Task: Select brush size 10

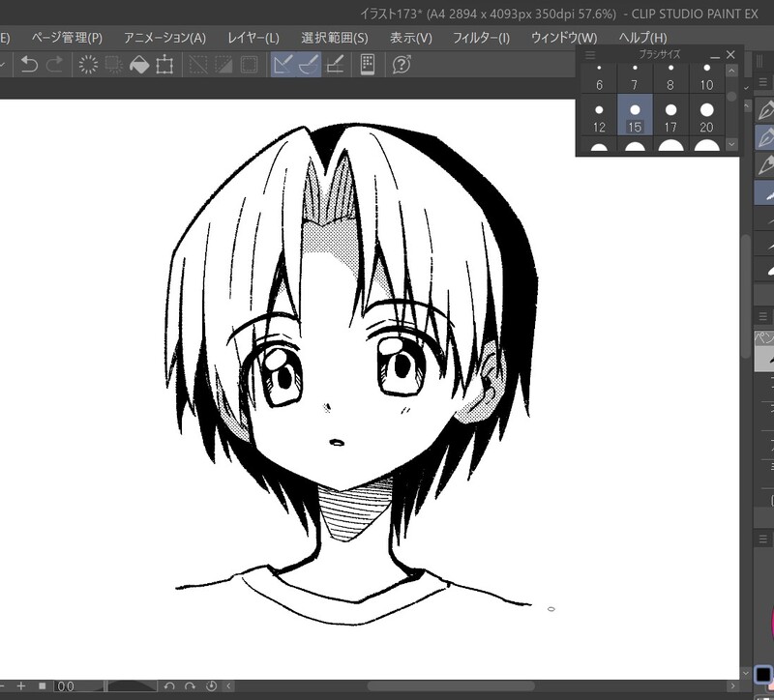Action: click(706, 78)
